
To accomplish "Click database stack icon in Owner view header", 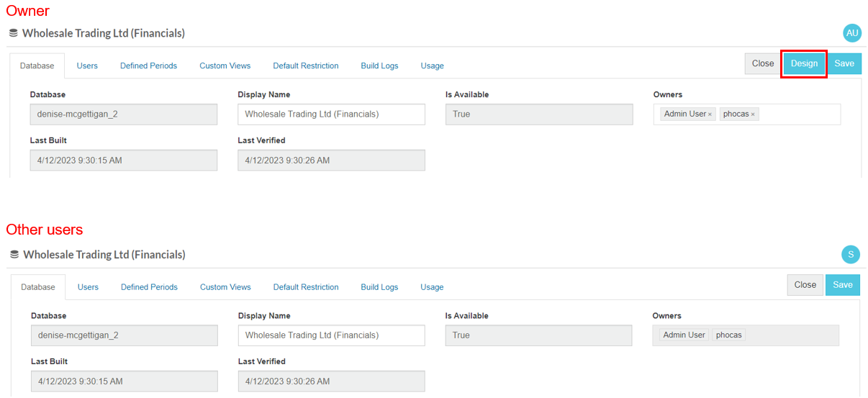I will (14, 33).
